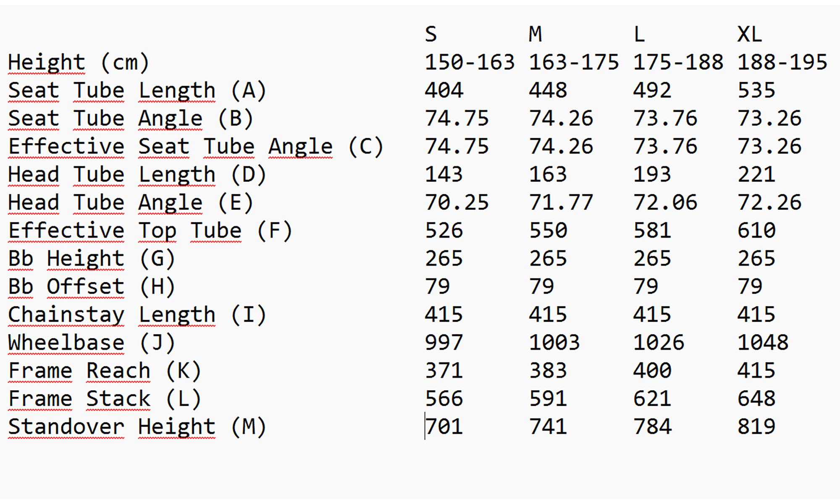Click the 163-175 height range value

click(x=574, y=63)
